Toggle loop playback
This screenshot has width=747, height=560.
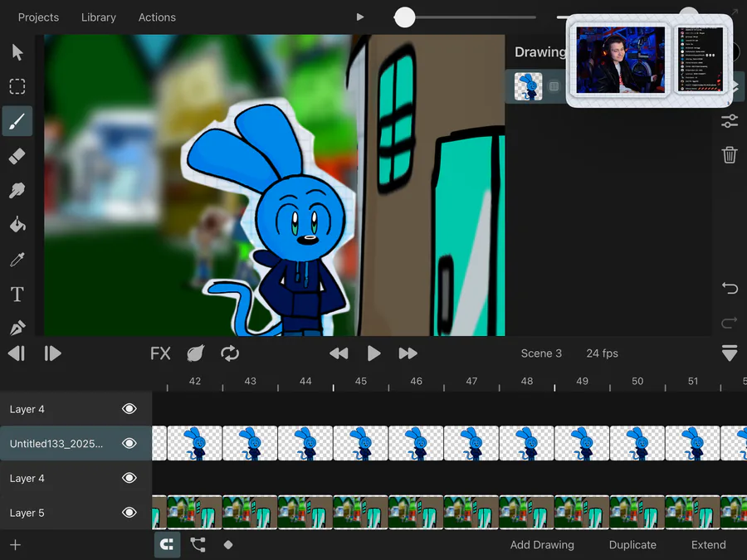230,353
